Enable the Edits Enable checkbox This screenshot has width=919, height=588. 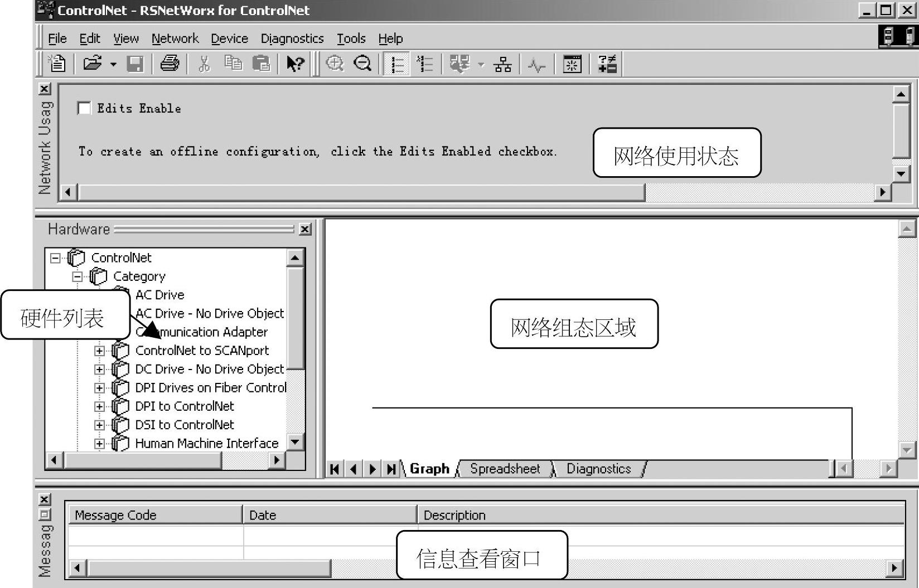click(84, 108)
